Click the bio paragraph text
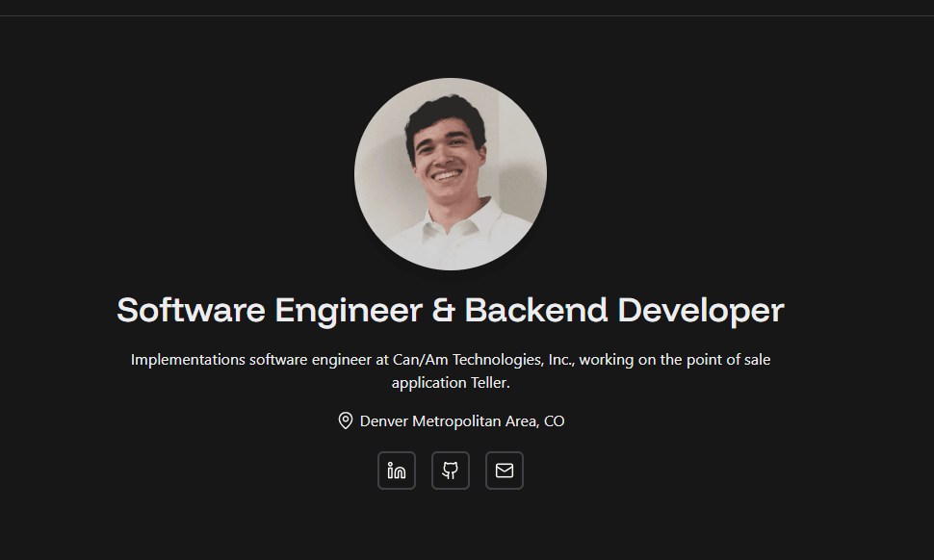The width and height of the screenshot is (934, 560). (450, 370)
